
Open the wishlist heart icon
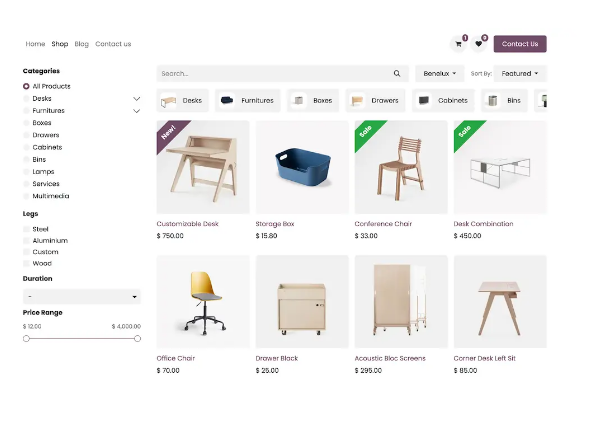478,44
